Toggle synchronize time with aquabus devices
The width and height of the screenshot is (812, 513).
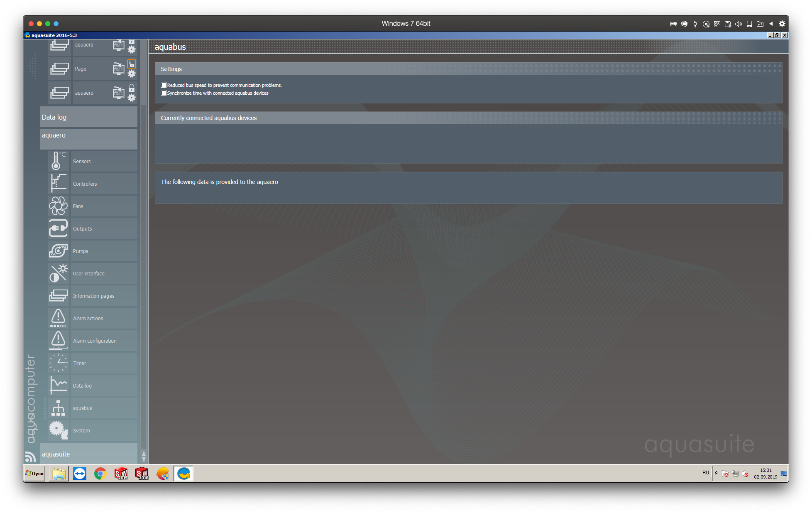pos(164,93)
